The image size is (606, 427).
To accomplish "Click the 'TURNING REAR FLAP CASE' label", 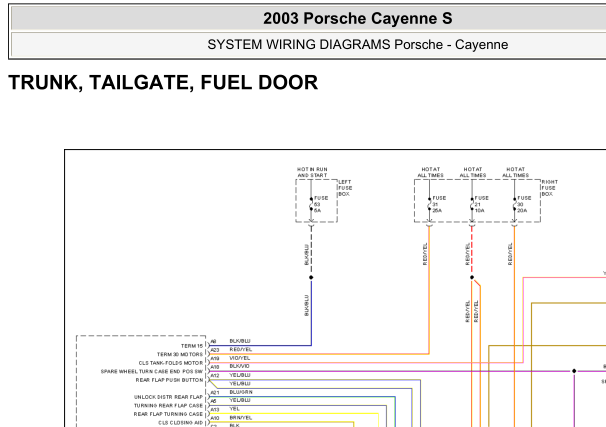I will pos(168,405).
